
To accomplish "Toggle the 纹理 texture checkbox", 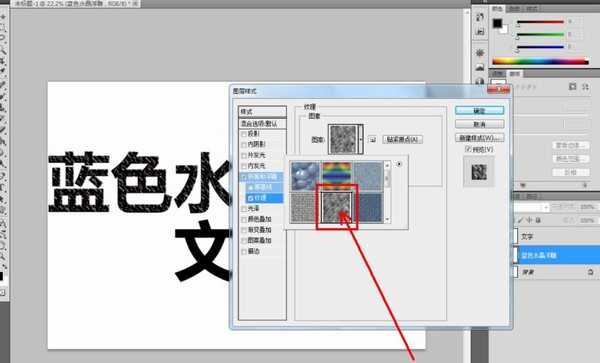I will point(251,198).
